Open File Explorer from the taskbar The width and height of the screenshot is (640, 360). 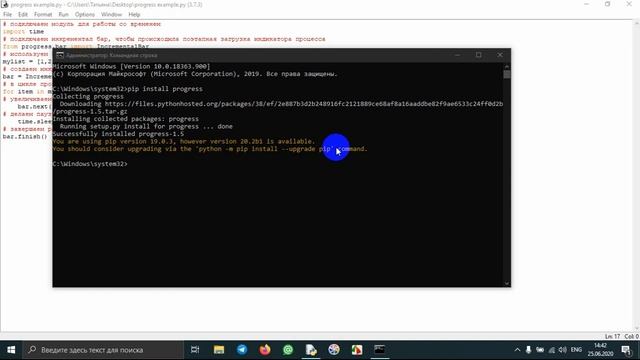click(x=219, y=350)
